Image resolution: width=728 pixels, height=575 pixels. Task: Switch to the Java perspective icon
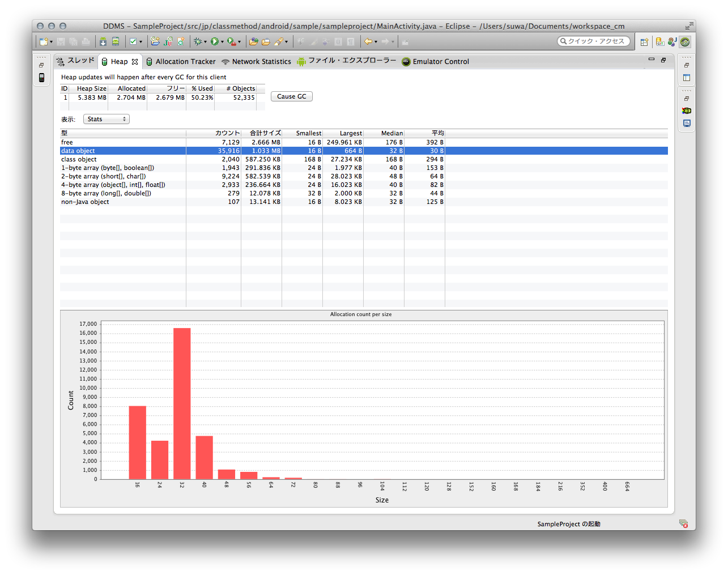coord(672,41)
